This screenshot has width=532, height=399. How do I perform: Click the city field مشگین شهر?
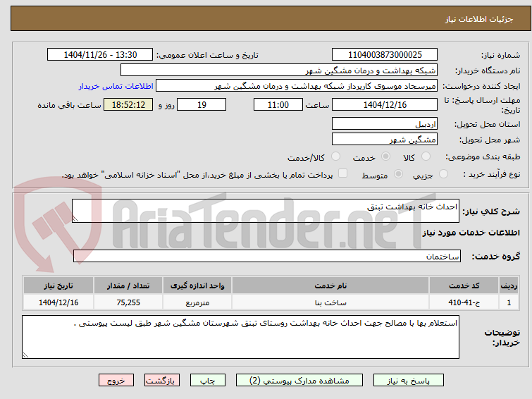[x=385, y=139]
